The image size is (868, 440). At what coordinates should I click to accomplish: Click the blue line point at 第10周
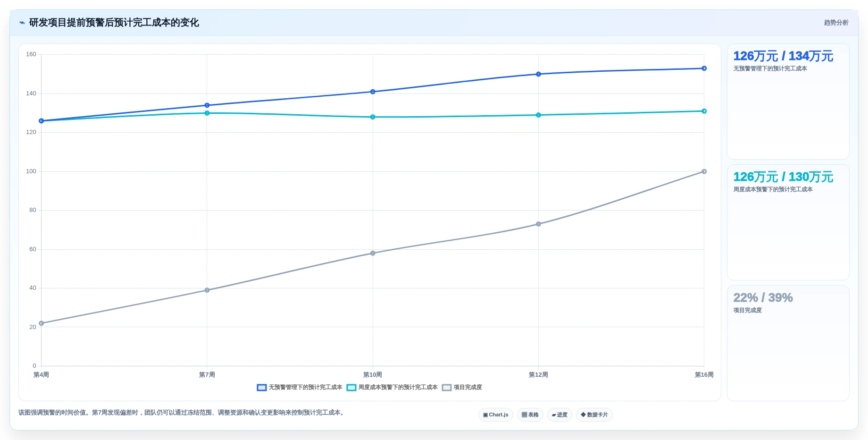pos(373,92)
